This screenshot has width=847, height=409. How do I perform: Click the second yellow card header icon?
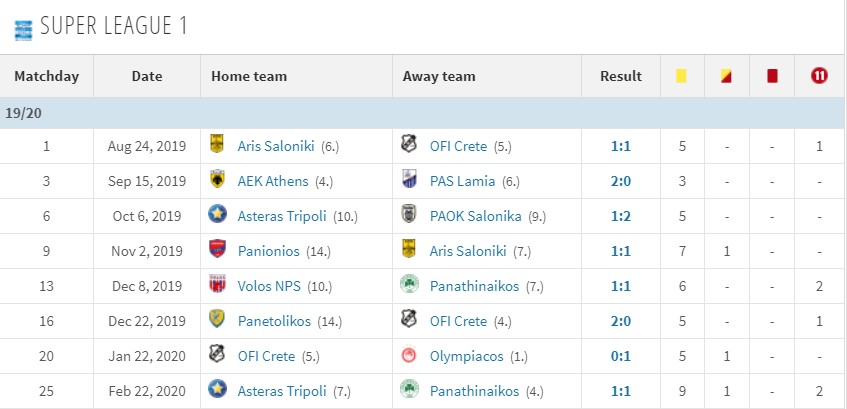click(x=726, y=76)
